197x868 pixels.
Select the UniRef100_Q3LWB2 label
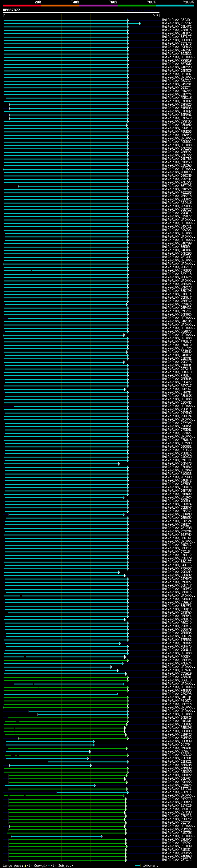click(177, 725)
